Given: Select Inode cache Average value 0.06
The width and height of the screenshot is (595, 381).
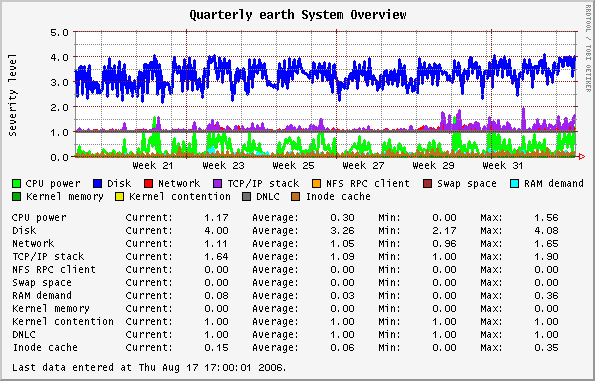Looking at the screenshot, I should tap(342, 348).
